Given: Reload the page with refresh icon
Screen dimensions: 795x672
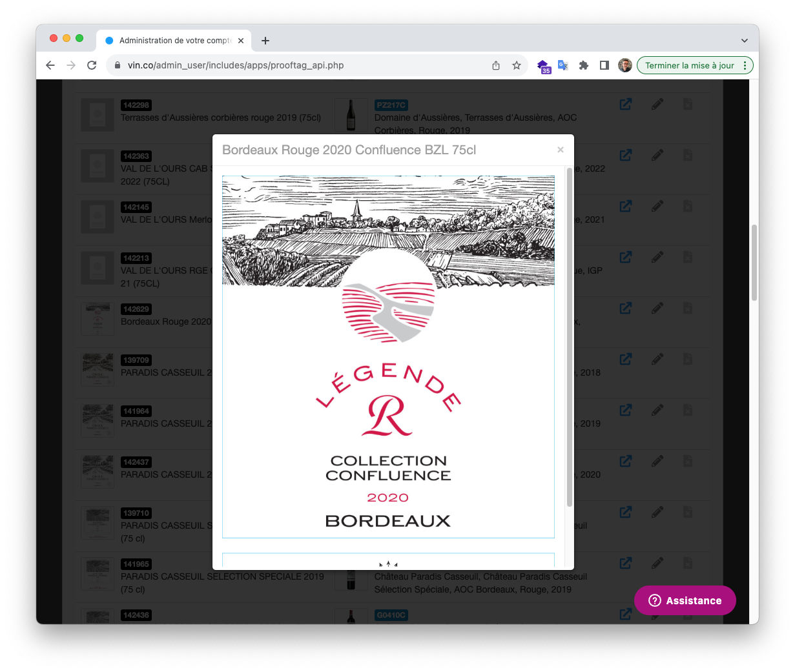Looking at the screenshot, I should coord(92,65).
